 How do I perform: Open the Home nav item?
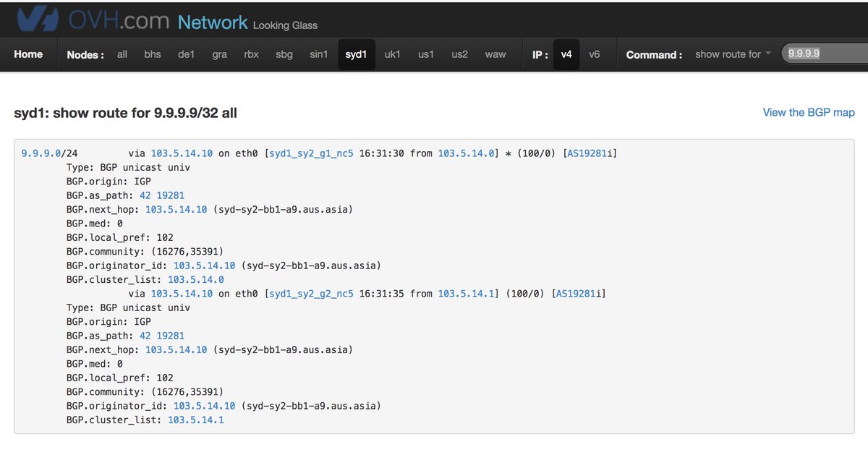[28, 54]
